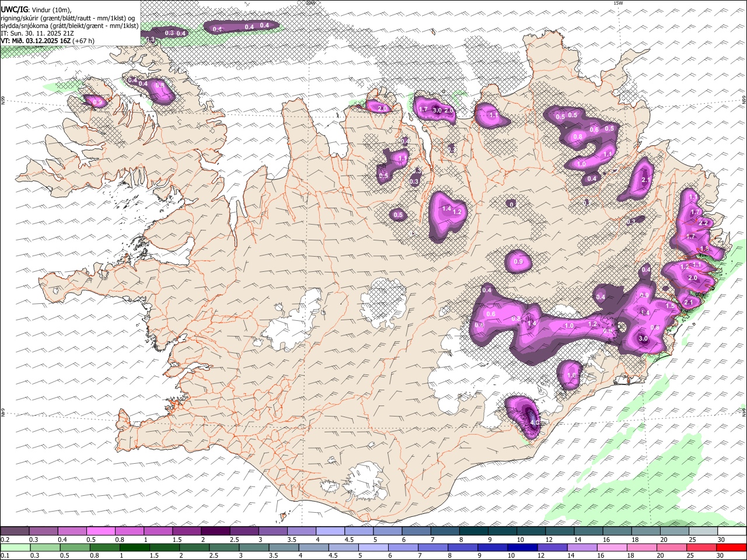The height and width of the screenshot is (560, 747).
Task: Select the darkest purple 2 swatch in the upper scale
Action: point(215,531)
